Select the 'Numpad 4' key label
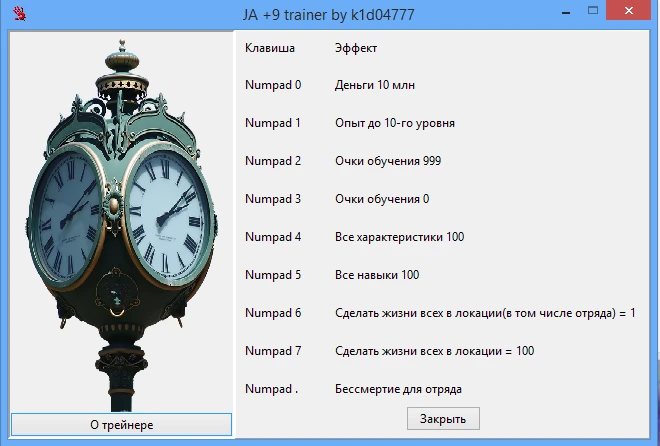This screenshot has width=660, height=446. click(273, 237)
